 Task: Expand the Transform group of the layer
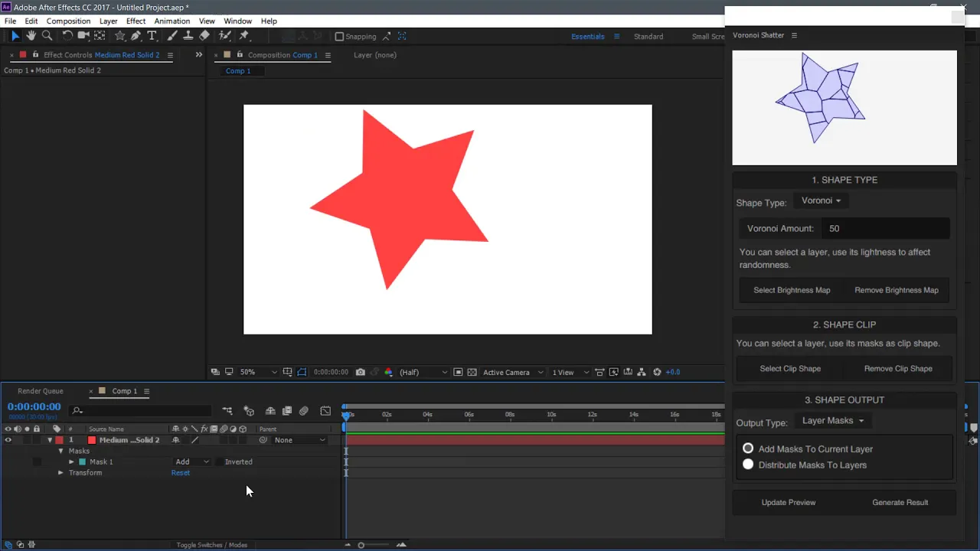60,472
